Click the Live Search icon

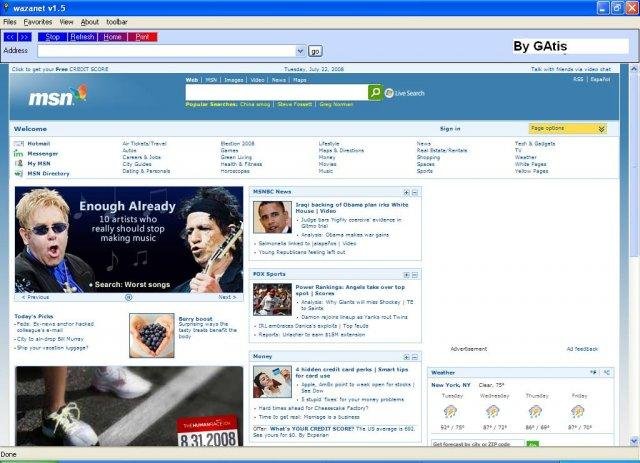(x=389, y=93)
